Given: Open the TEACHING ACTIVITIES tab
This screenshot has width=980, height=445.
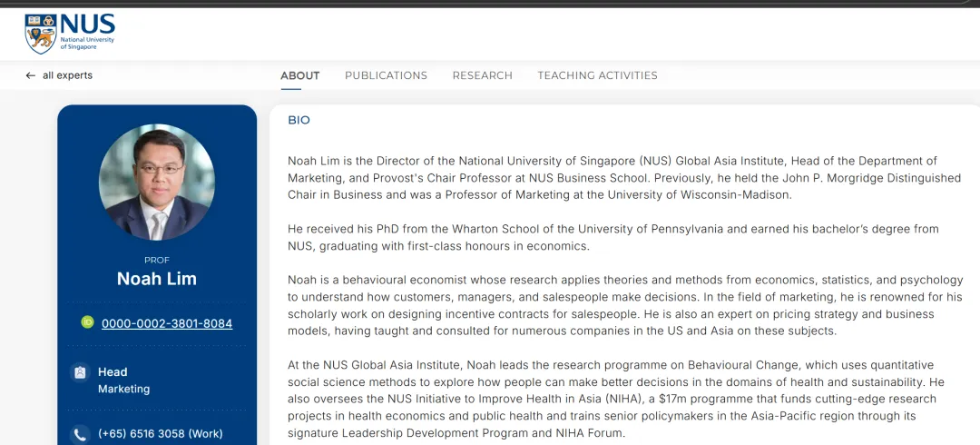Looking at the screenshot, I should [x=597, y=75].
